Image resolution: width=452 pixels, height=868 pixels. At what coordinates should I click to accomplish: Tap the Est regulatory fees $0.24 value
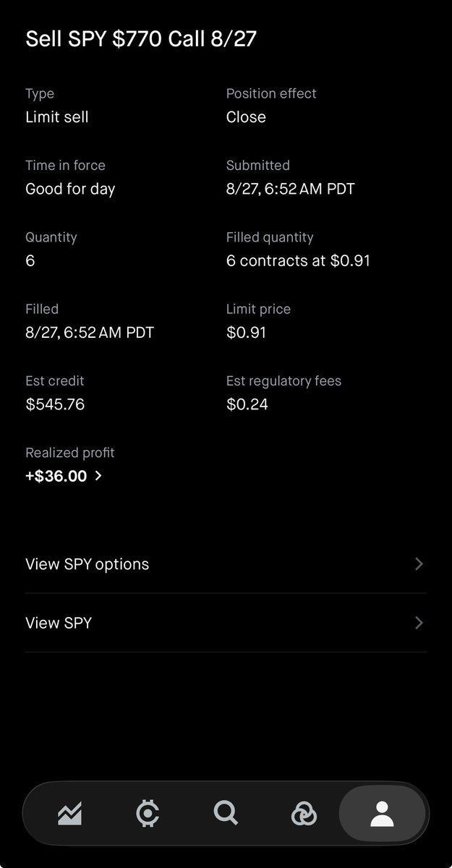[x=247, y=404]
